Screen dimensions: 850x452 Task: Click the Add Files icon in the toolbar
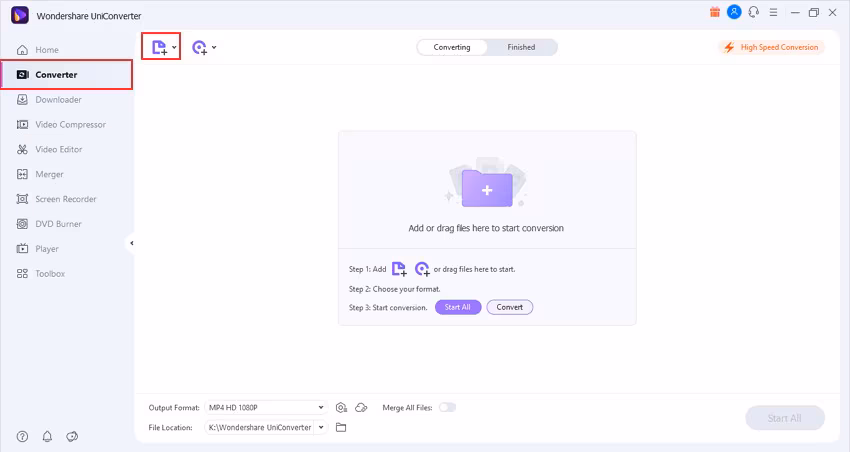pyautogui.click(x=159, y=48)
